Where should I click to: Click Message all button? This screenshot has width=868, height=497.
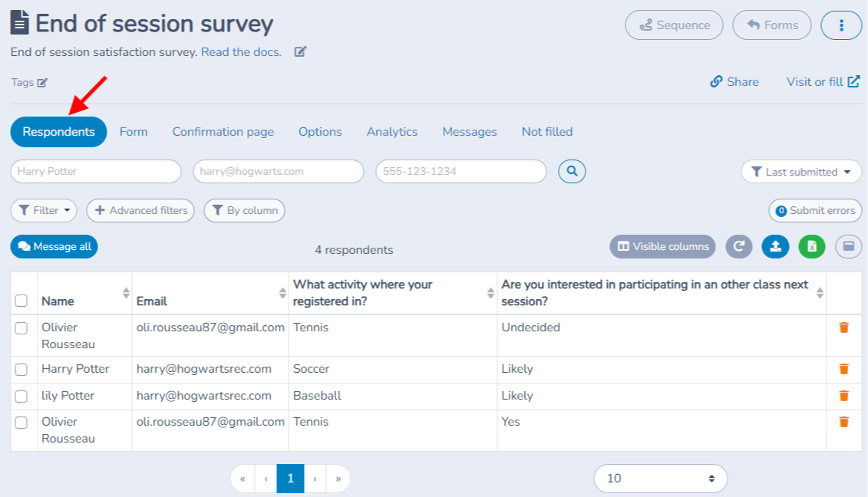54,247
